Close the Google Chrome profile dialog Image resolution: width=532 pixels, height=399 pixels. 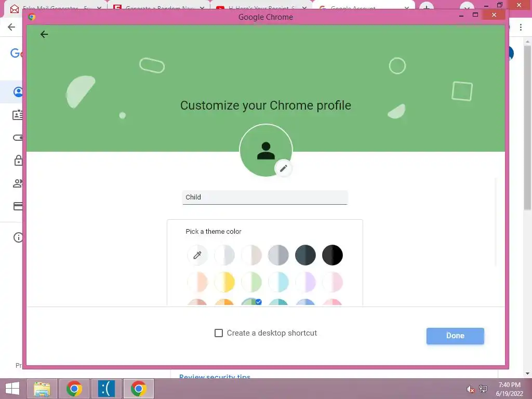click(x=494, y=15)
